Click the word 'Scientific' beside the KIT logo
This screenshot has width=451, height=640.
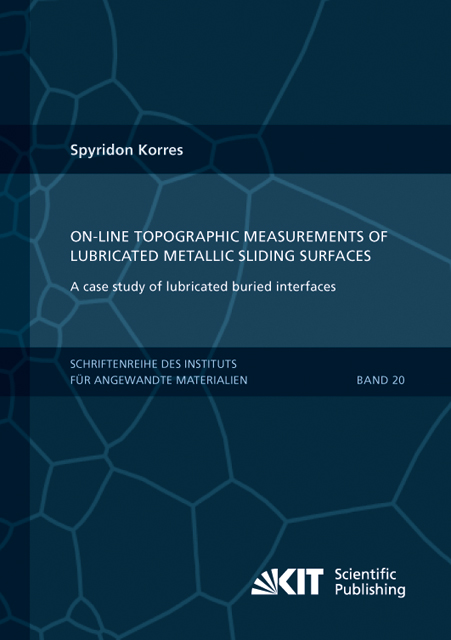point(365,574)
